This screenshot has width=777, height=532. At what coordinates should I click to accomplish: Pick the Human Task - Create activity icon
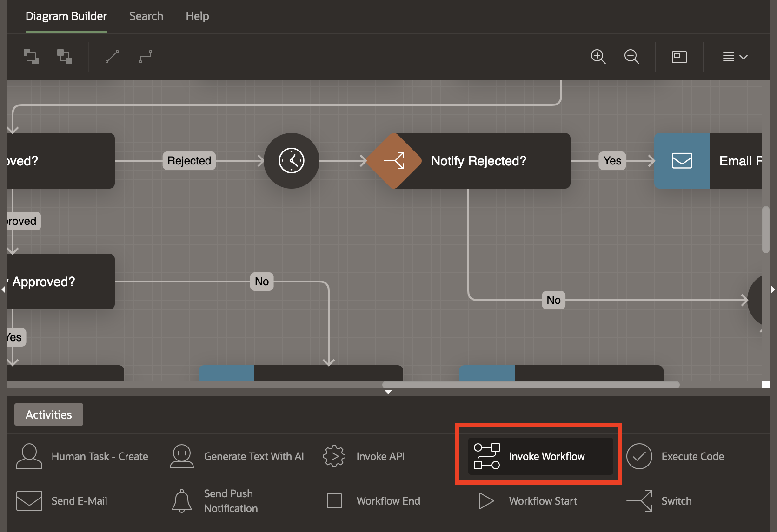click(x=29, y=456)
